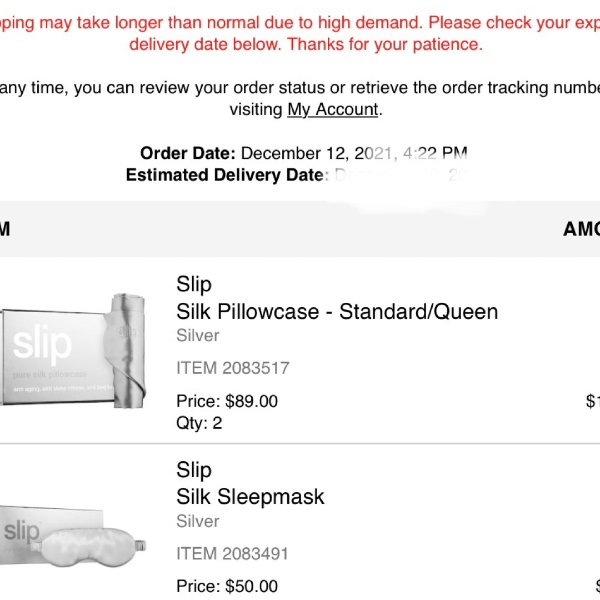Select the Silk Pillowcase - Standard/Queen title

[x=337, y=311]
